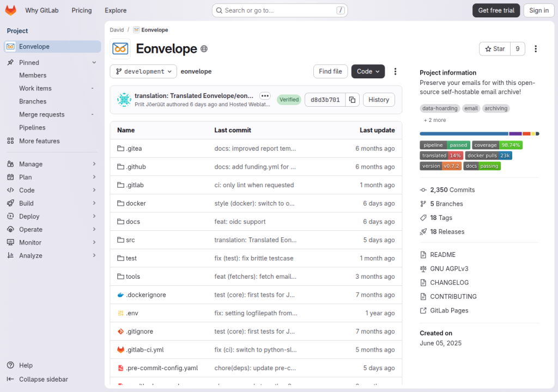Image resolution: width=558 pixels, height=392 pixels.
Task: Open commit History
Action: [379, 100]
